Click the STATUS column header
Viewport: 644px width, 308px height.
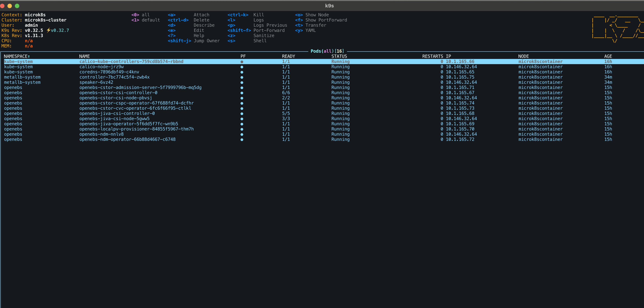(339, 56)
